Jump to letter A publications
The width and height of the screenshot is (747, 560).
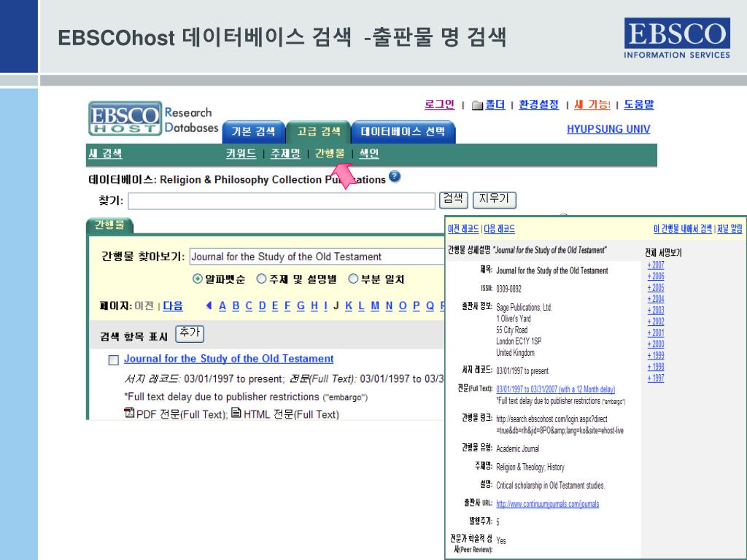tap(222, 306)
